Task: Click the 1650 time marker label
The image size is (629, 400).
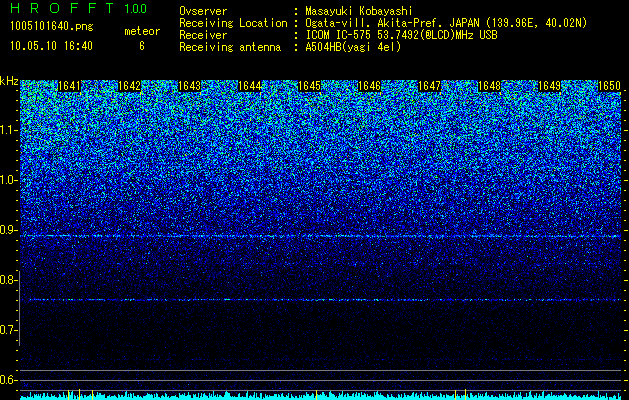Action: [x=610, y=86]
